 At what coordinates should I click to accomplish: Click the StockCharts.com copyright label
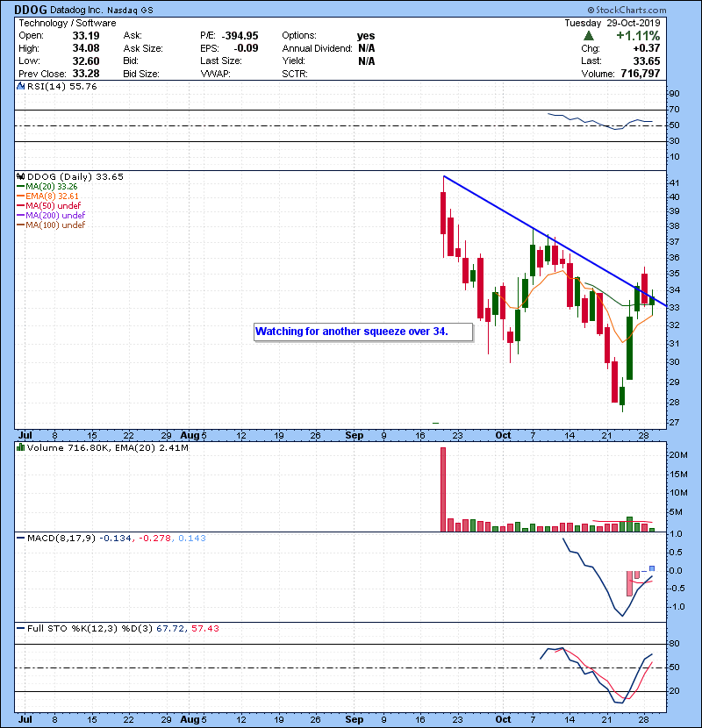click(x=627, y=10)
